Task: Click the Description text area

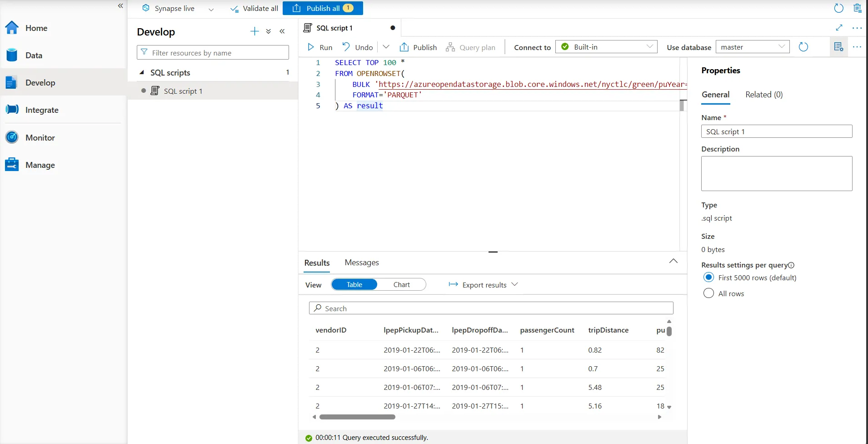Action: 777,173
